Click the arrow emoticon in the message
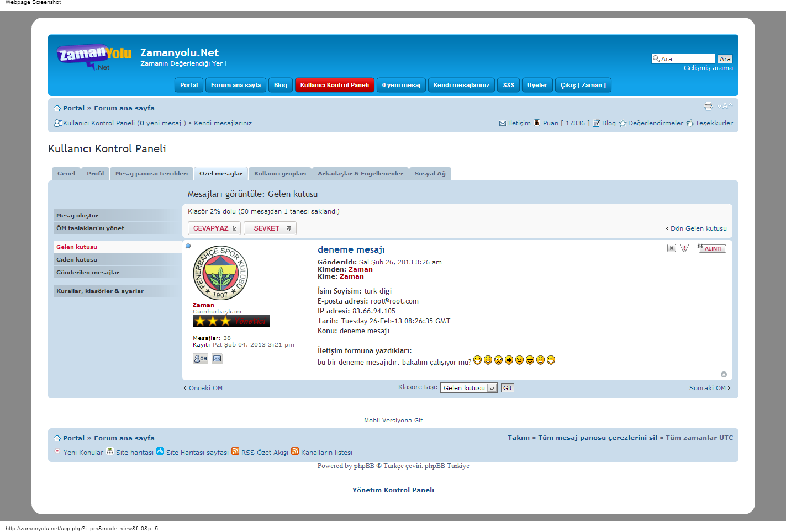The image size is (786, 532). click(x=509, y=360)
